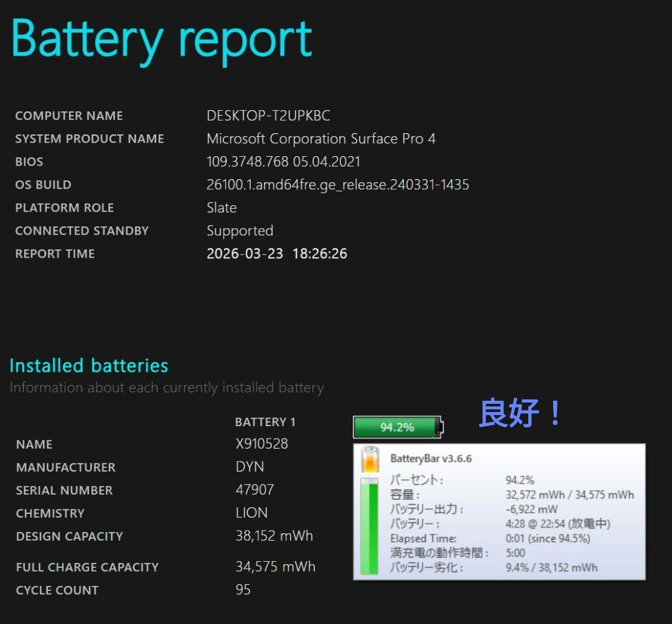
Task: Click the DESIGN CAPACITY label
Action: (x=70, y=536)
